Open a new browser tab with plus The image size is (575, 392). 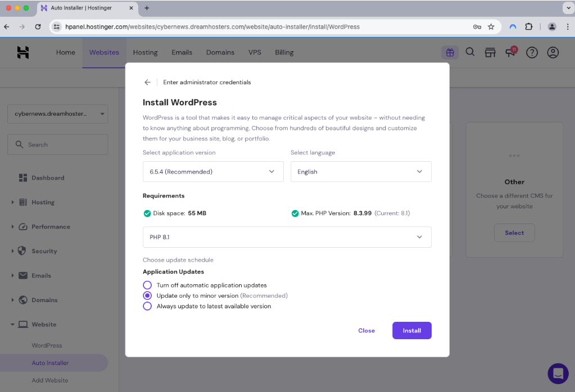coord(147,8)
